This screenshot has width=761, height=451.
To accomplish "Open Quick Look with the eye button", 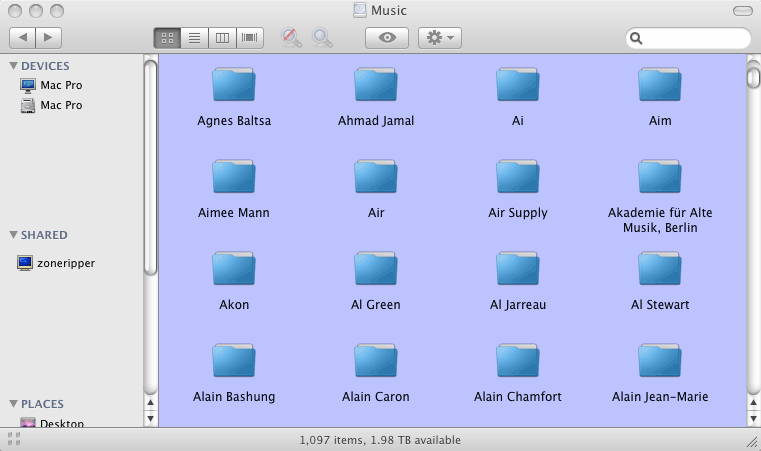I will (387, 38).
